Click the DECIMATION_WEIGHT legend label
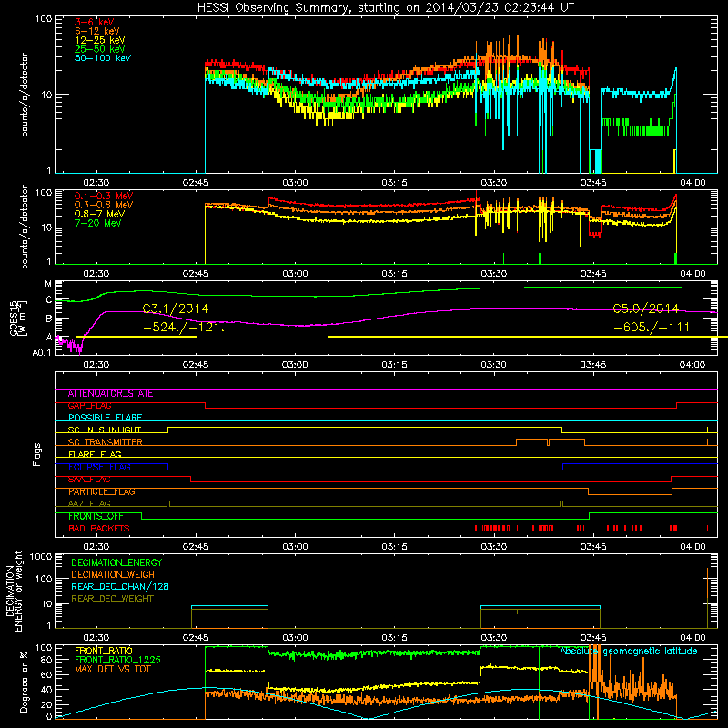Viewport: 728px width, 728px height. coord(116,574)
